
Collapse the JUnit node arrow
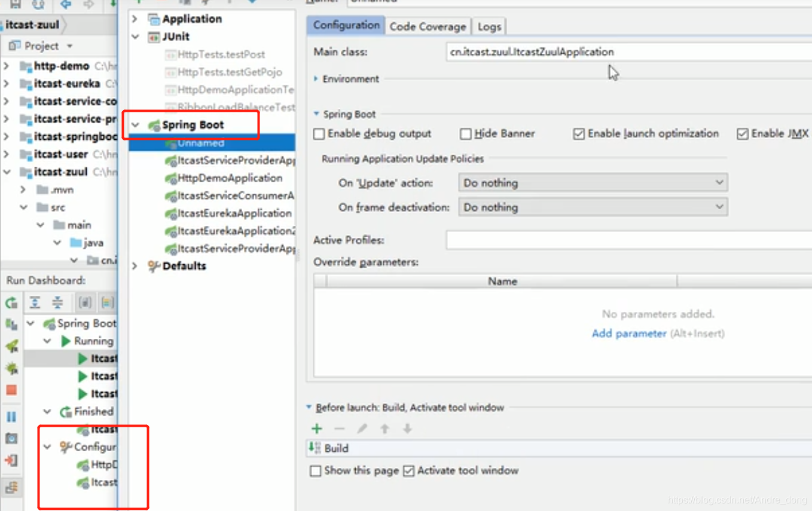click(135, 36)
